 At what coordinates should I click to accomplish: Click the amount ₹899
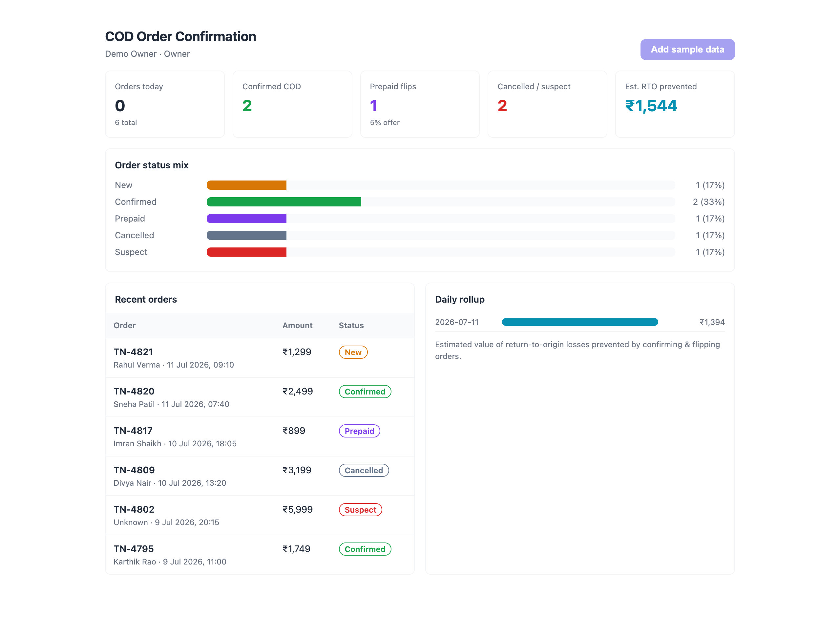(x=294, y=431)
